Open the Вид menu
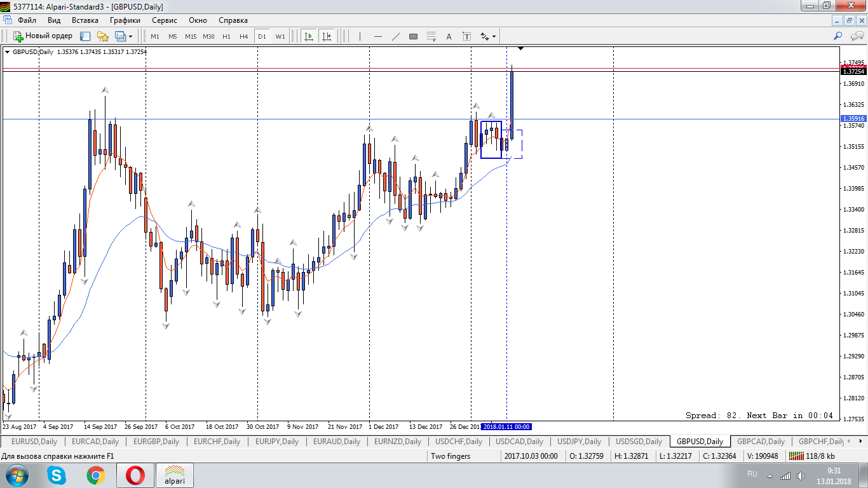This screenshot has width=868, height=488. coord(54,20)
